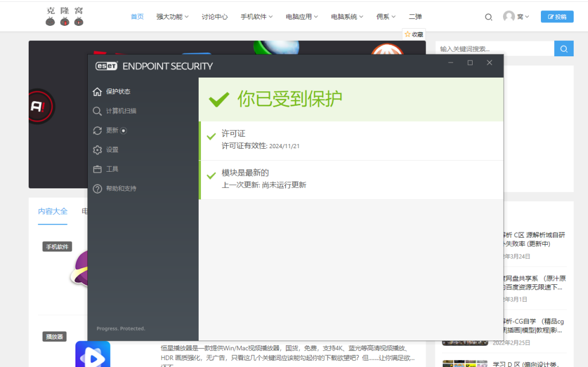Viewport: 588px width, 367px height.
Task: Click the blue sidebar search button
Action: tap(564, 49)
